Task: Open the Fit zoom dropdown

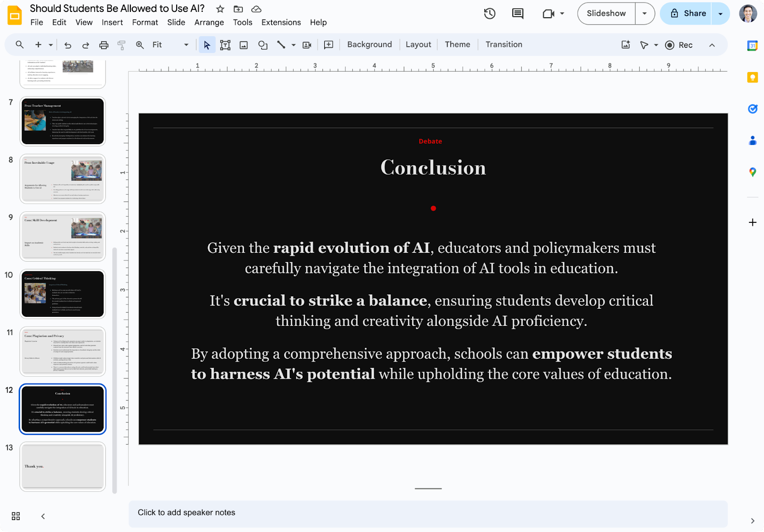Action: coord(186,44)
